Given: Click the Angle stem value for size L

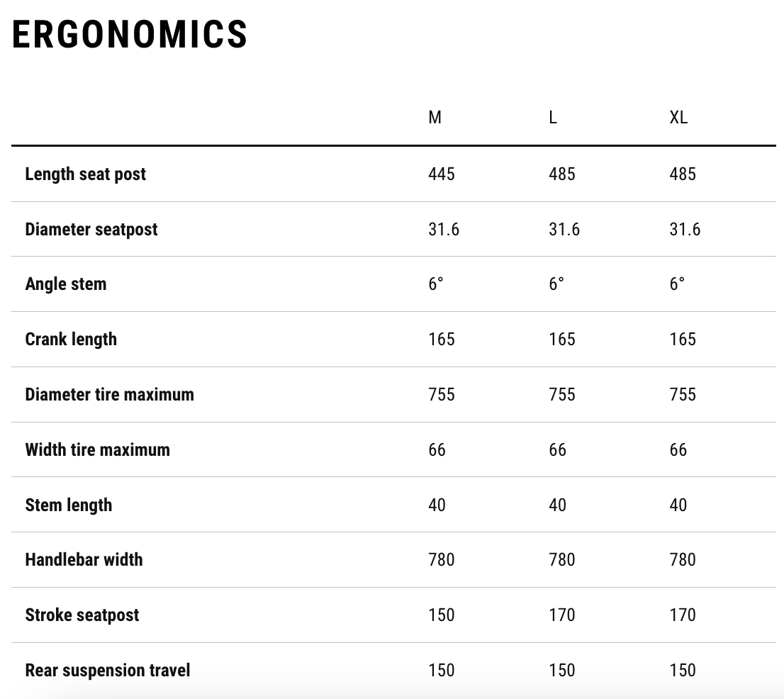Looking at the screenshot, I should (556, 284).
